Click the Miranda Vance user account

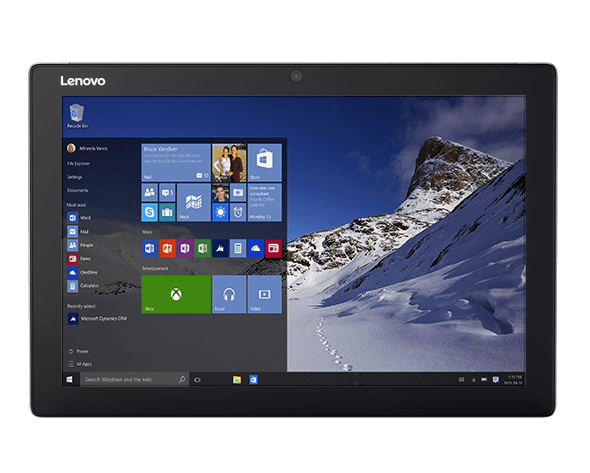(87, 148)
